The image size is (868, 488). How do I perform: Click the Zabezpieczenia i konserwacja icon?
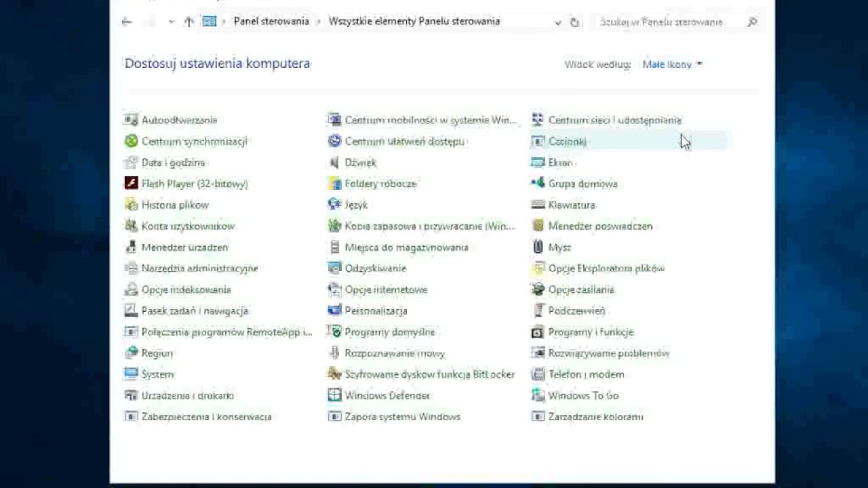pos(131,417)
